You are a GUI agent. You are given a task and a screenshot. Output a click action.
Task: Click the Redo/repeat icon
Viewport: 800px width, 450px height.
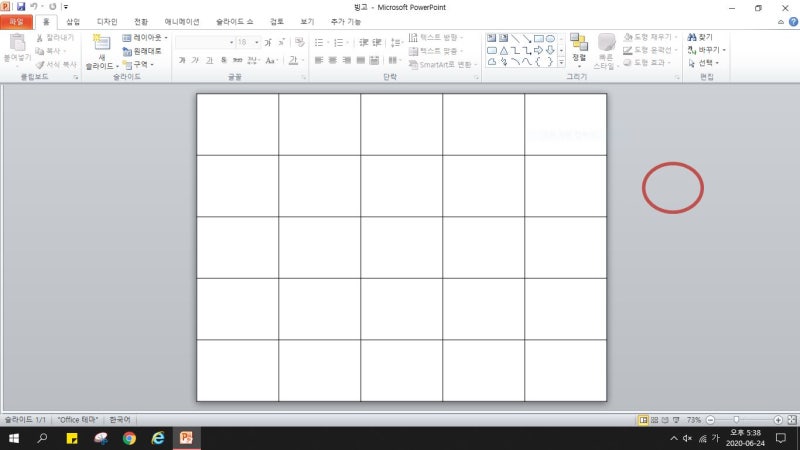[52, 7]
